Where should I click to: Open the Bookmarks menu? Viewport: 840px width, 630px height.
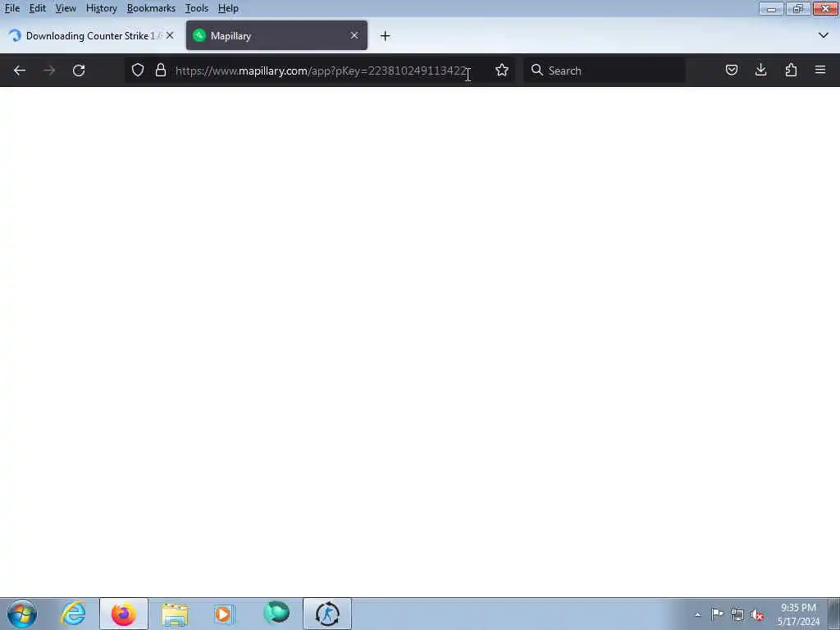(x=151, y=8)
